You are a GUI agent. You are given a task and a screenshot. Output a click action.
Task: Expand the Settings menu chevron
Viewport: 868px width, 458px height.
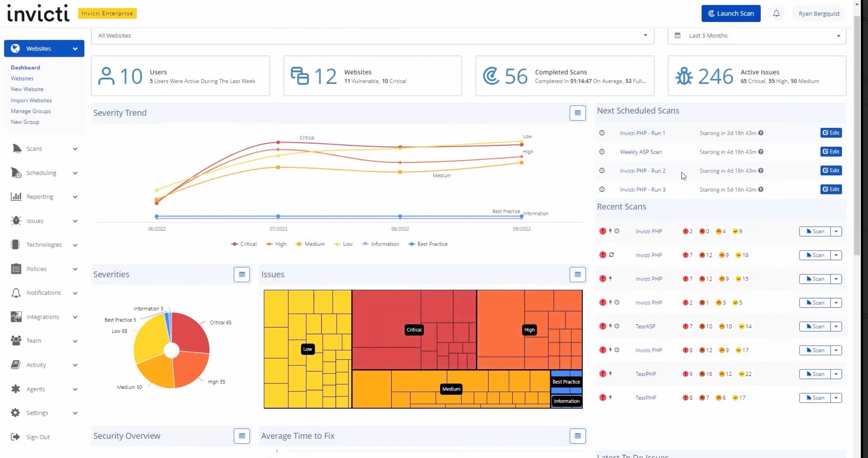(x=75, y=413)
